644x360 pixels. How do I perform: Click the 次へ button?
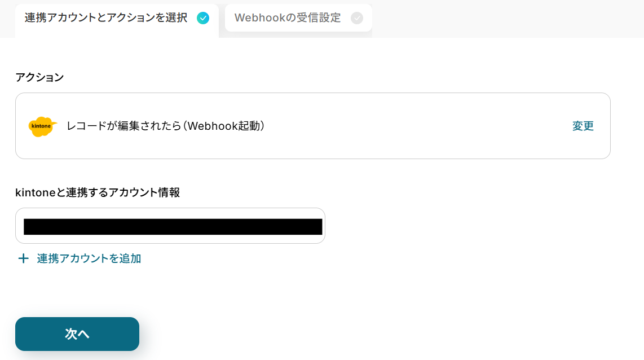pyautogui.click(x=77, y=333)
